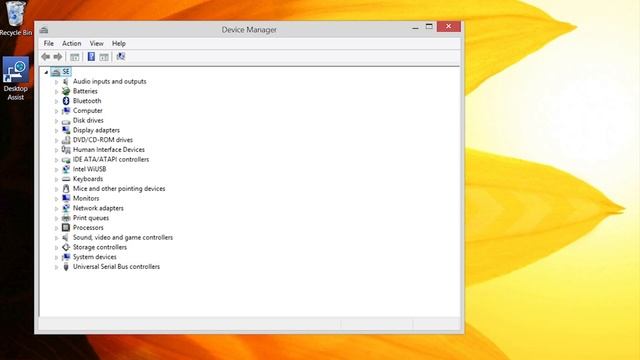Viewport: 640px width, 360px height.
Task: Click Universal Serial Bus controllers plug icon
Action: [66, 267]
